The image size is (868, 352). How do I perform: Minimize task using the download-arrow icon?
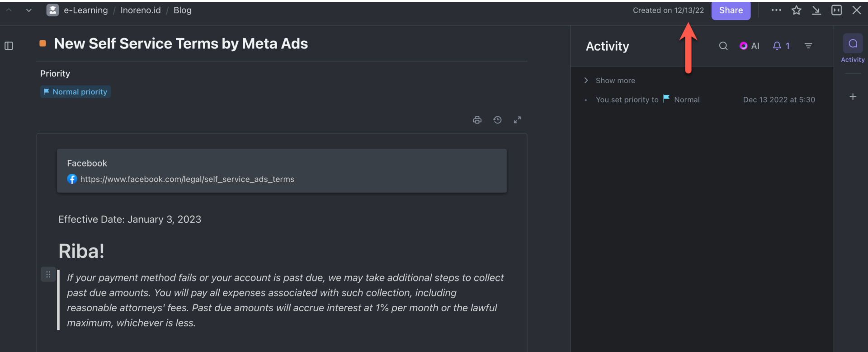816,10
